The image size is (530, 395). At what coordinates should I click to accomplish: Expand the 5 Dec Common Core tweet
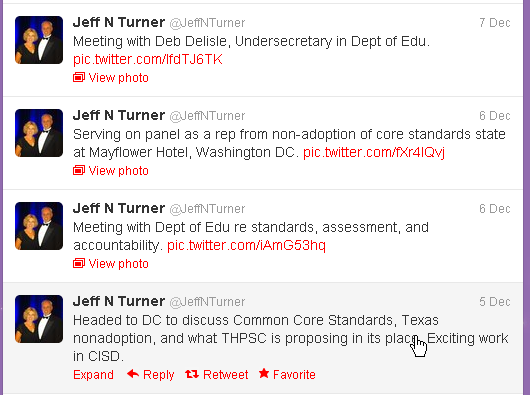click(93, 375)
